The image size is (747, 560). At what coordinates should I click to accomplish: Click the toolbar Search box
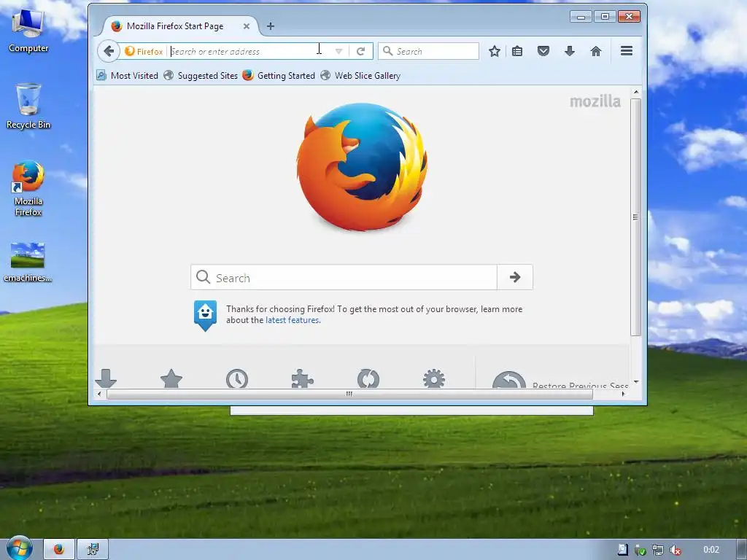tap(428, 51)
